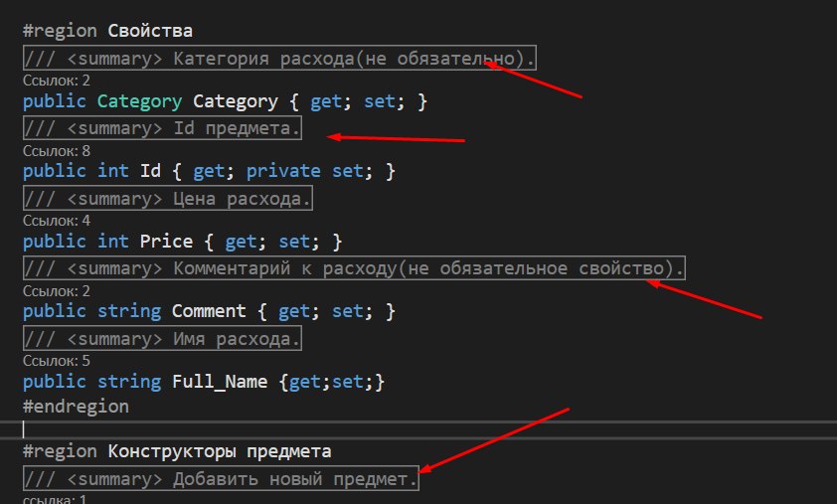Image resolution: width=837 pixels, height=504 pixels.
Task: Click the 'Id' property name
Action: click(x=150, y=171)
